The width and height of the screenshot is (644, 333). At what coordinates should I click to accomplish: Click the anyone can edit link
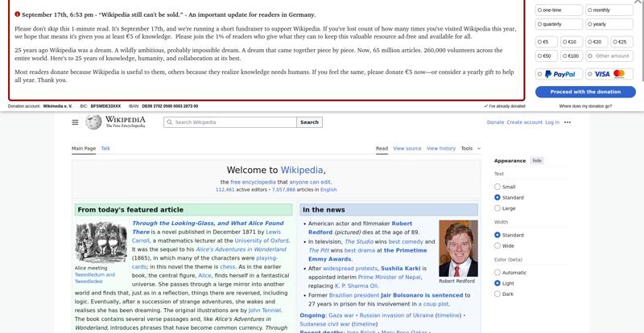(310, 183)
